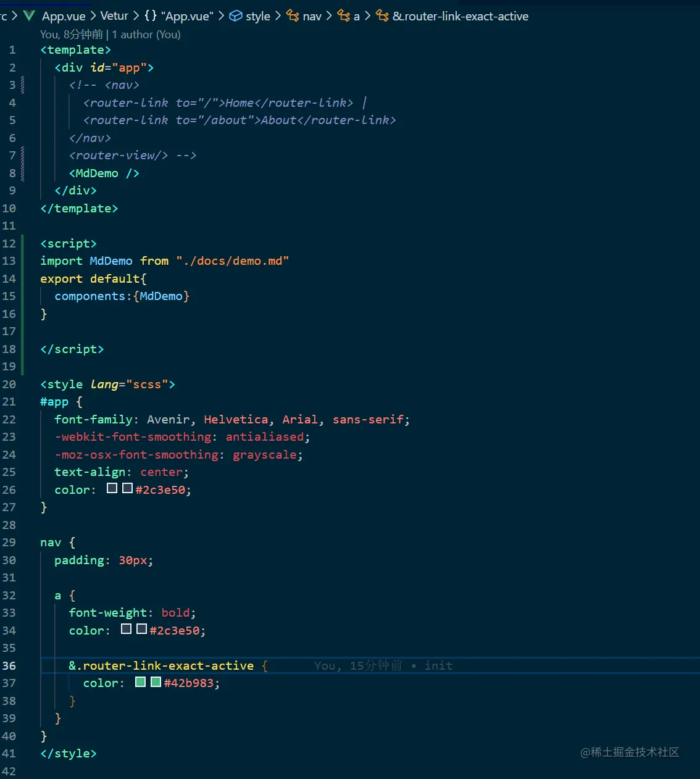Click first color swatch on line 34
The width and height of the screenshot is (700, 779).
tap(126, 629)
